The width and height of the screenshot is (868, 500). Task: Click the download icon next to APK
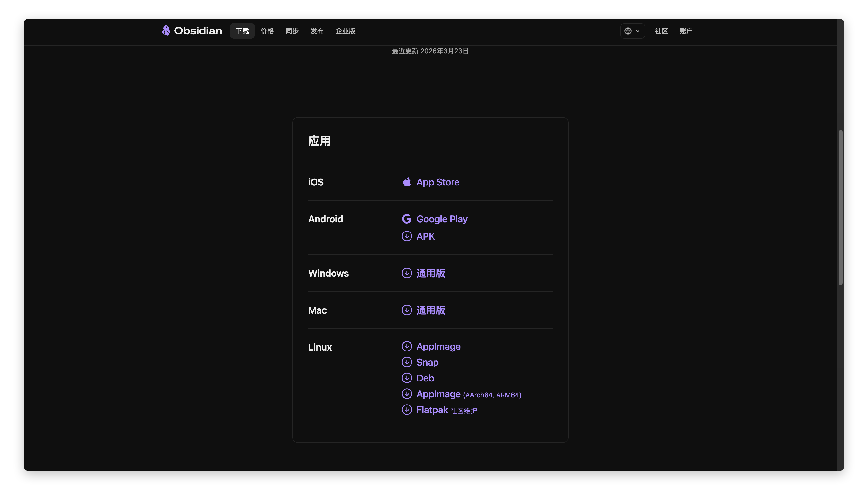[x=407, y=236]
